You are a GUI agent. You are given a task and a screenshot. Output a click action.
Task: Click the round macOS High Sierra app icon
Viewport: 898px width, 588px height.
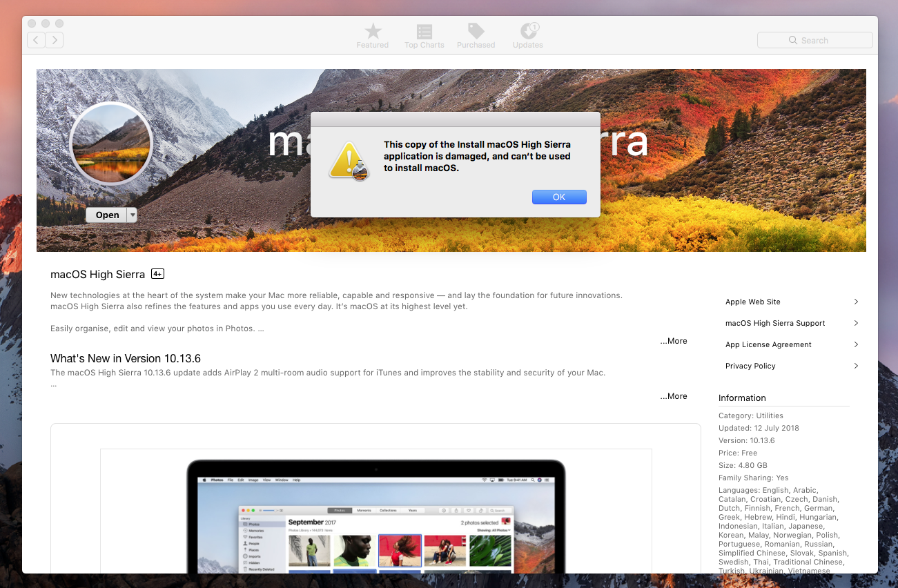[x=111, y=144]
